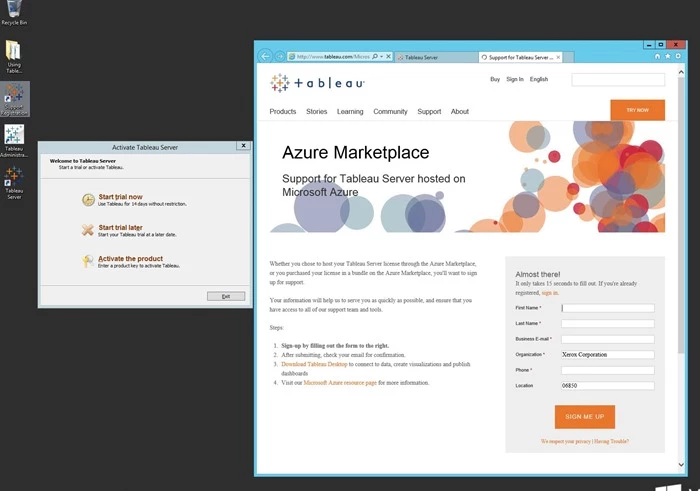
Task: Click the Activate the product key icon
Action: pos(88,261)
